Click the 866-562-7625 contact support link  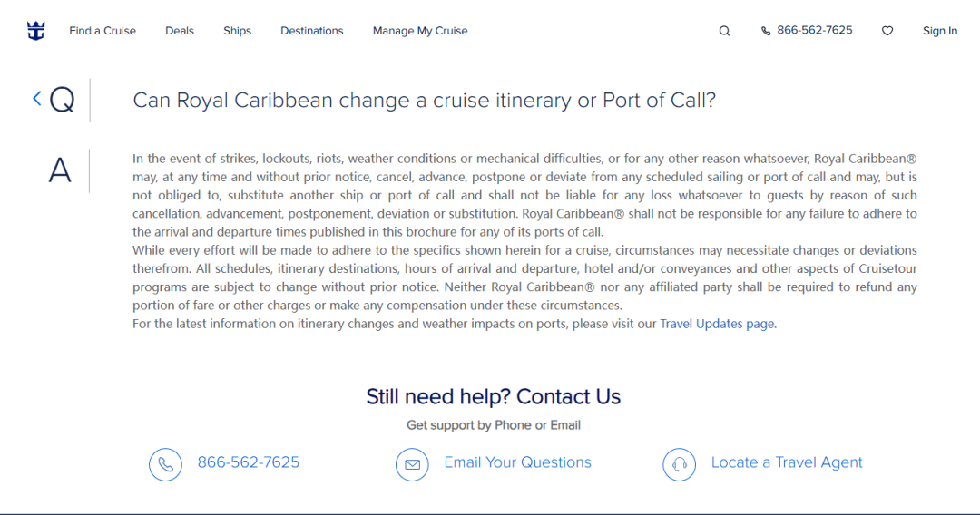(249, 462)
